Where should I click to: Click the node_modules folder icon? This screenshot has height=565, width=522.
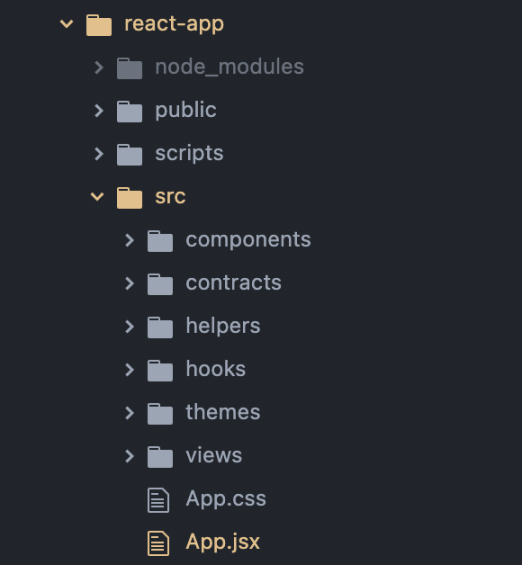pyautogui.click(x=130, y=68)
